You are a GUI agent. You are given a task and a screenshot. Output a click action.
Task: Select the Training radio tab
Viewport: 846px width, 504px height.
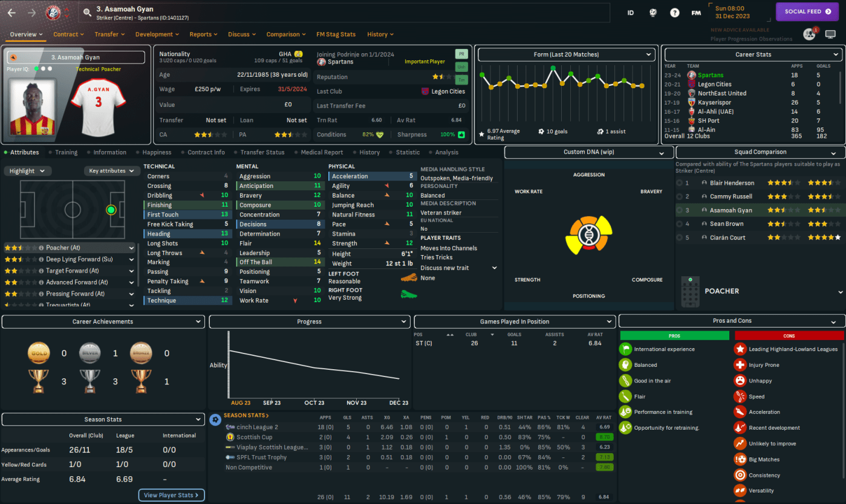pyautogui.click(x=66, y=152)
